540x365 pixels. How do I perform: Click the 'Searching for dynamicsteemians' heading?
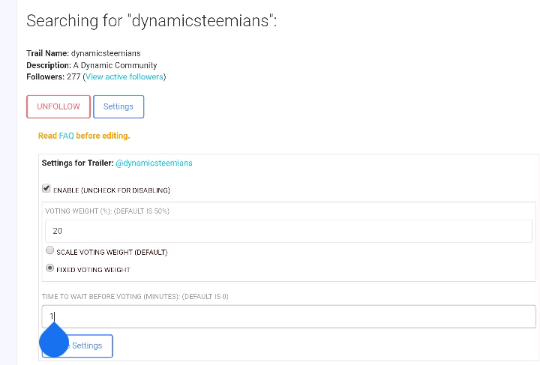pos(152,21)
